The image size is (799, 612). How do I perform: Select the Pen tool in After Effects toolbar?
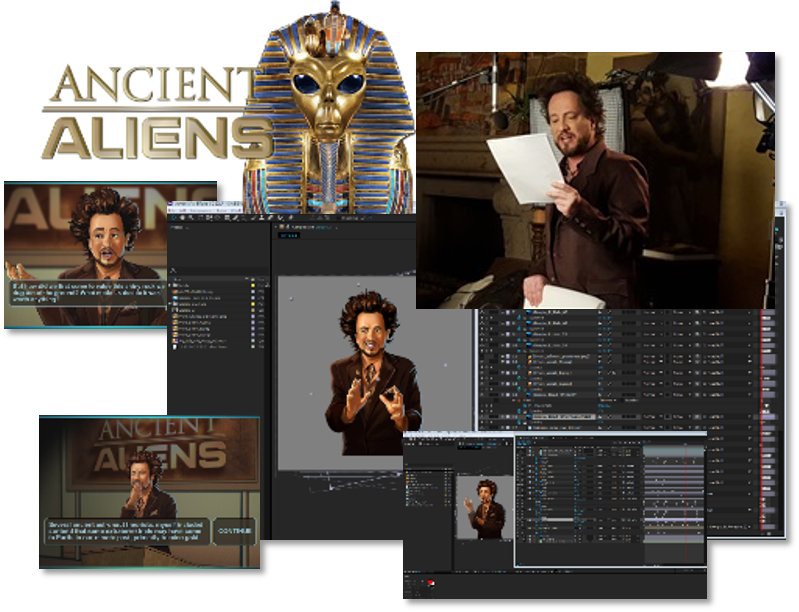pos(235,218)
